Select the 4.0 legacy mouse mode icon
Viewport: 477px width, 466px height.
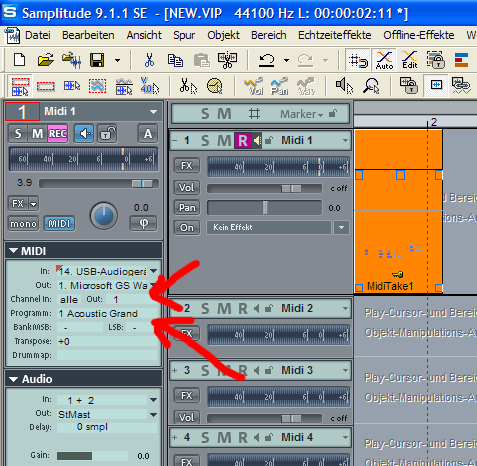[149, 86]
